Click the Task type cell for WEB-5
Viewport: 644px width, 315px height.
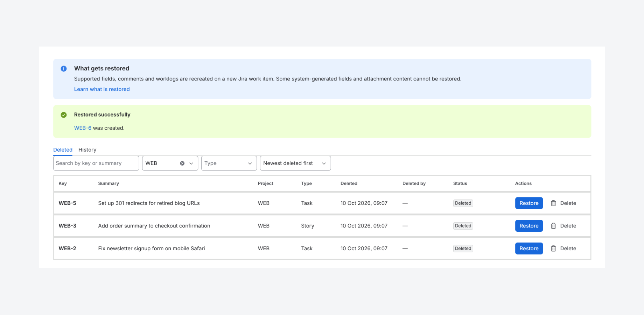point(307,203)
